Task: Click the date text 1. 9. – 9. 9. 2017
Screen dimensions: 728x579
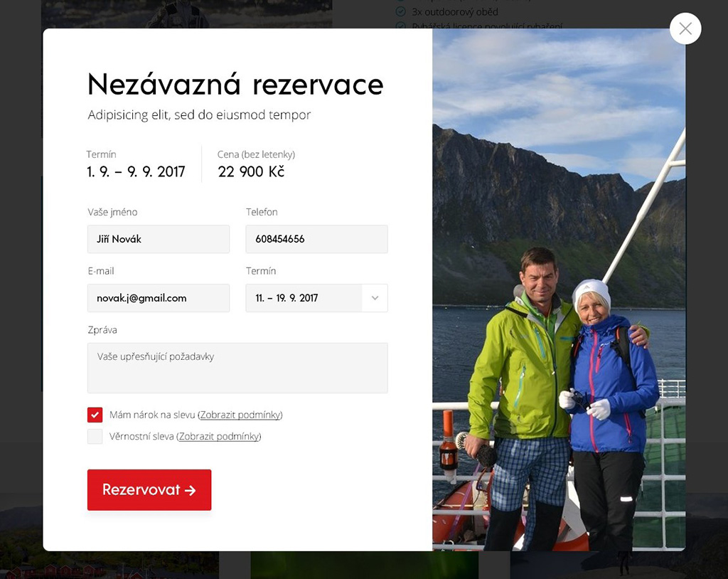Action: click(136, 171)
